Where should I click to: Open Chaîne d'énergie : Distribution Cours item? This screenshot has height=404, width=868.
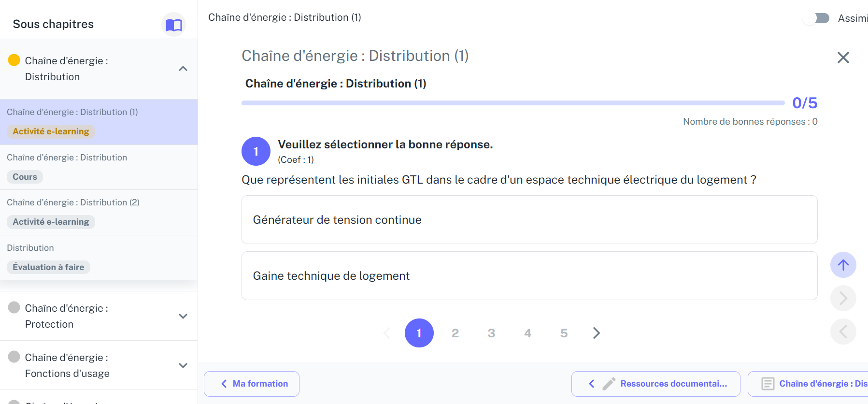(99, 167)
